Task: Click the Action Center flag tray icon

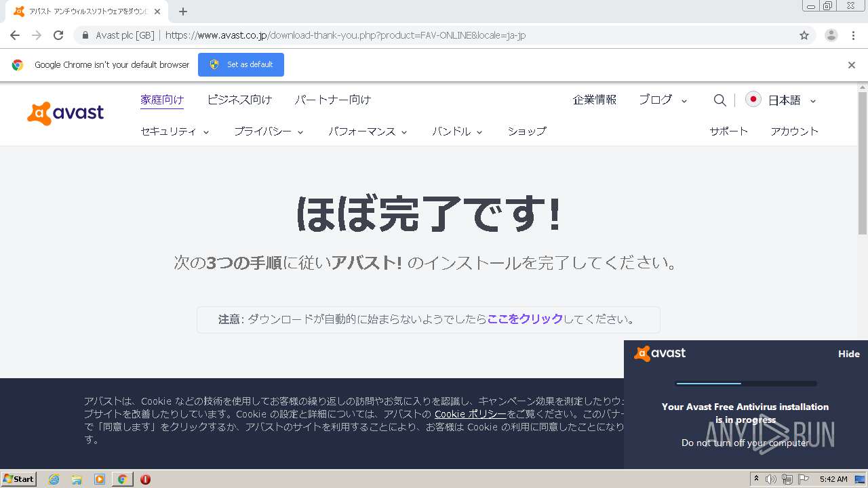Action: click(x=804, y=479)
